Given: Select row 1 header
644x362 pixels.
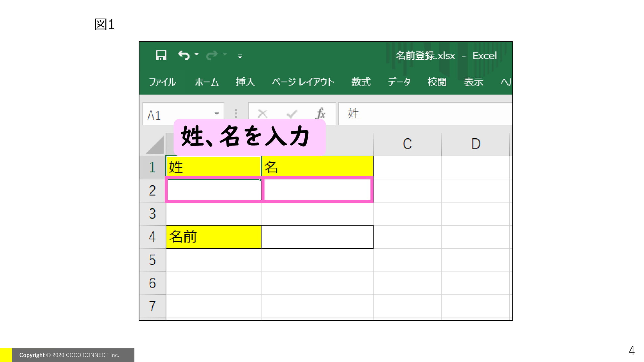Looking at the screenshot, I should [152, 167].
